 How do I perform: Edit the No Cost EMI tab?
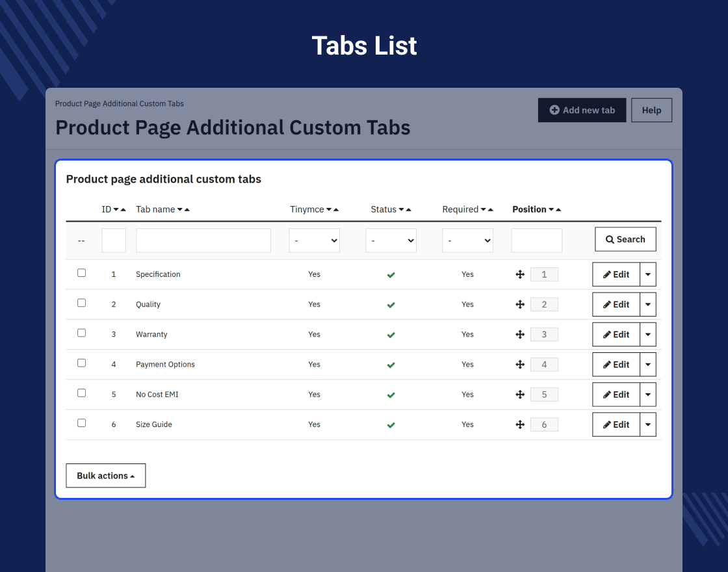[x=616, y=395]
